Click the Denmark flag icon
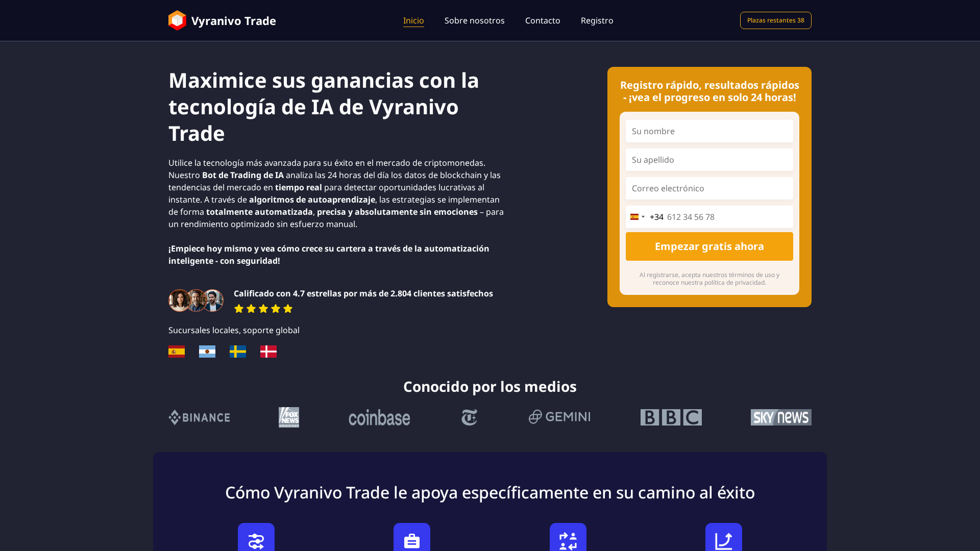Viewport: 980px width, 551px height. point(268,352)
